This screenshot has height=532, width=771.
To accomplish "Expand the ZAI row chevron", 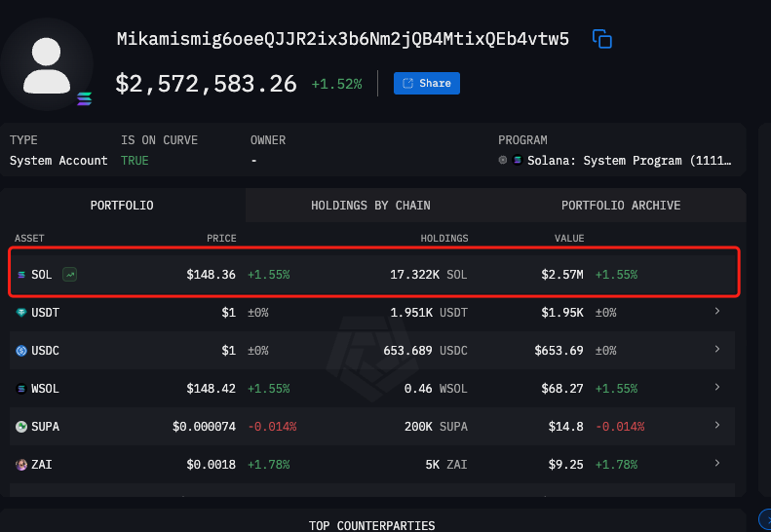I will pyautogui.click(x=717, y=463).
